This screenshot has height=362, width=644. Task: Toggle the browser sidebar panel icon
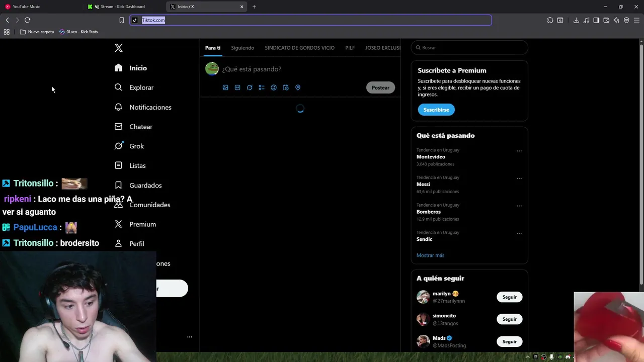pyautogui.click(x=596, y=20)
